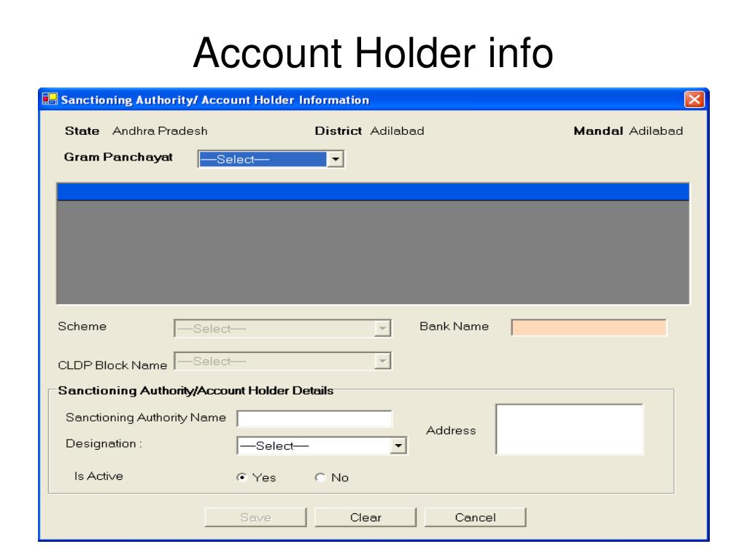The width and height of the screenshot is (747, 560).
Task: Click the State value Andhra Pradesh
Action: [160, 131]
